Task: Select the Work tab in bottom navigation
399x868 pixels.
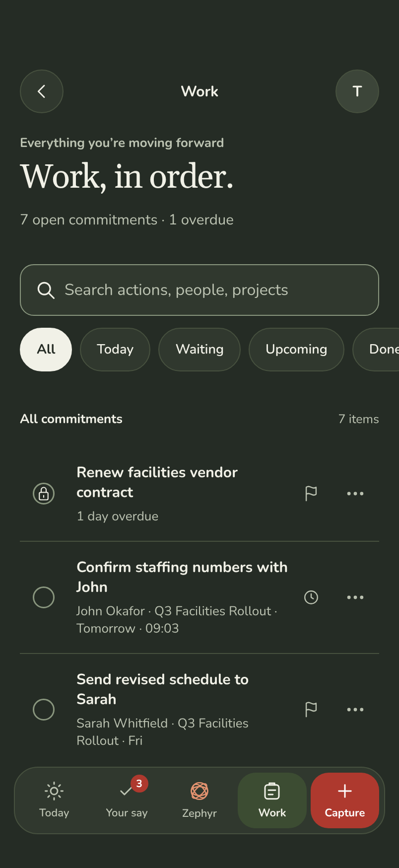Action: (x=272, y=800)
